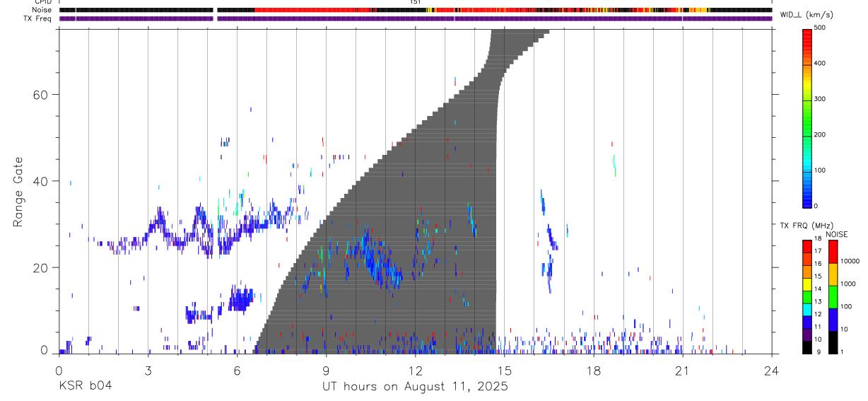Click the 200 label on width colorbar
Image resolution: width=868 pixels, height=401 pixels.
click(x=820, y=134)
